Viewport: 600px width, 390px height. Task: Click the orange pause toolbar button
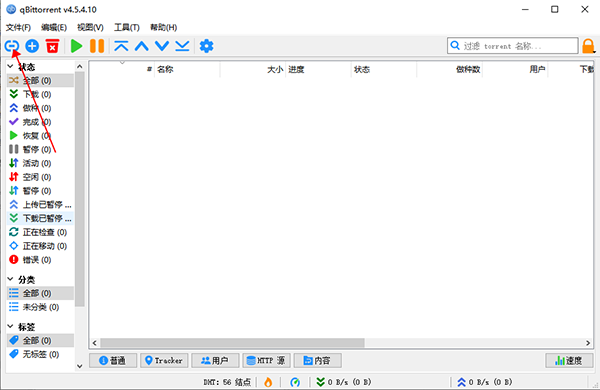[97, 46]
